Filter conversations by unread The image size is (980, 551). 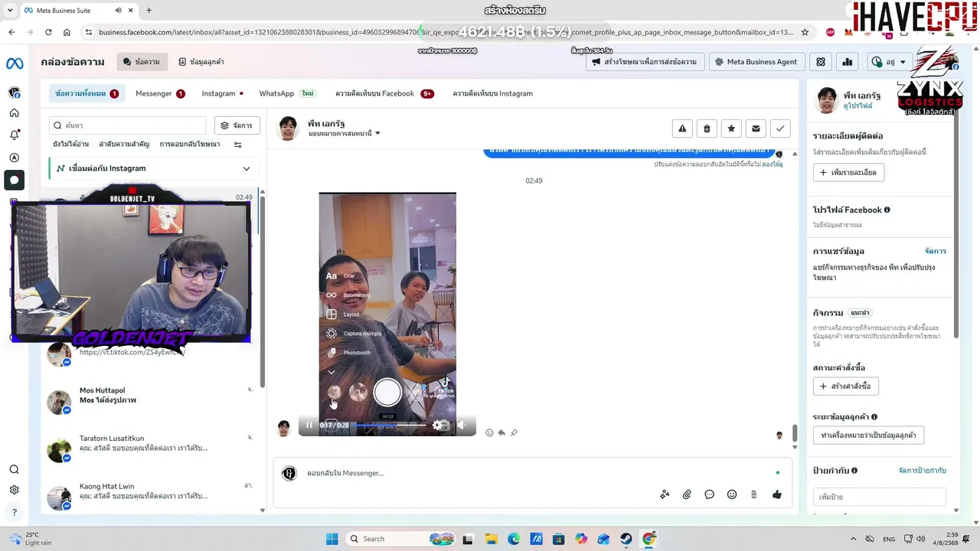pyautogui.click(x=70, y=144)
